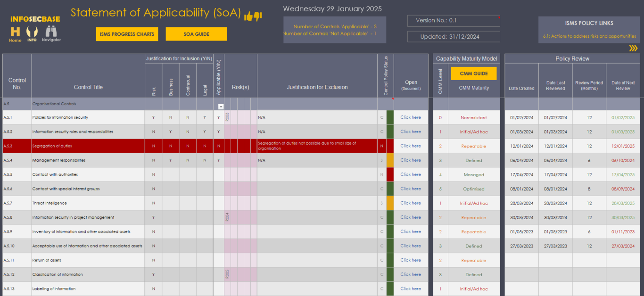
Task: Open the document link for Threat intelligence
Action: point(411,203)
